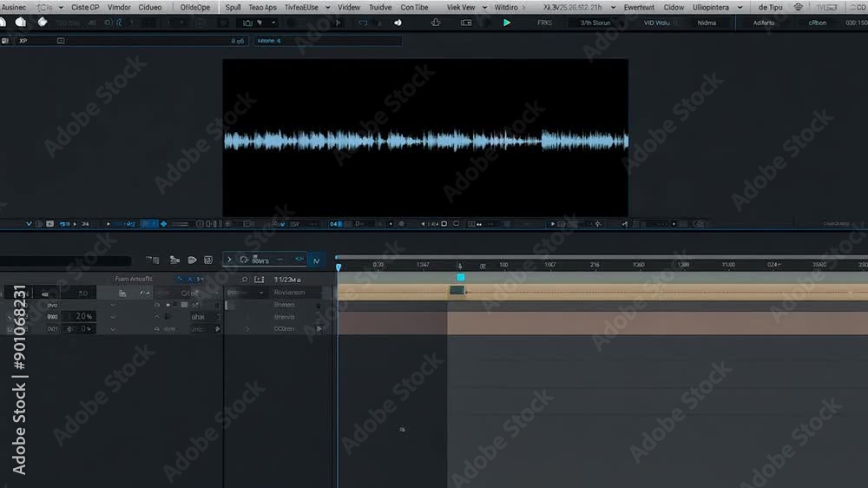Click the circular sync icon next to 90wrs
The image size is (868, 488).
[x=244, y=260]
